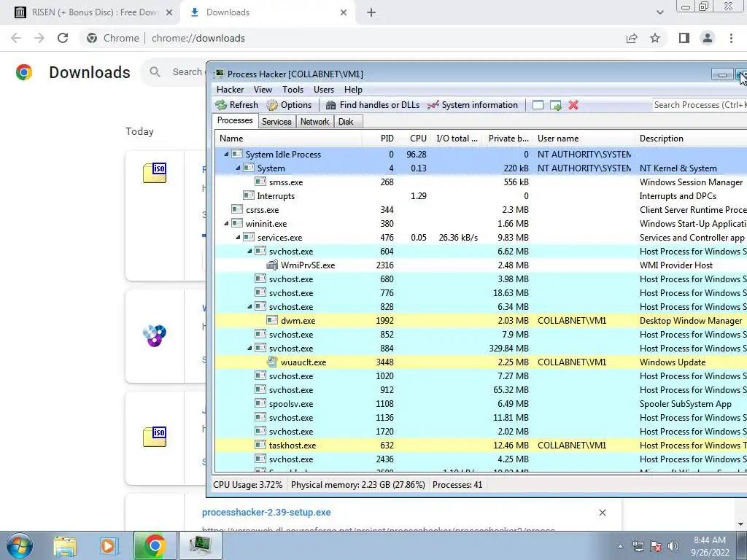Select the Processes tab
This screenshot has height=560, width=747.
pyautogui.click(x=235, y=120)
